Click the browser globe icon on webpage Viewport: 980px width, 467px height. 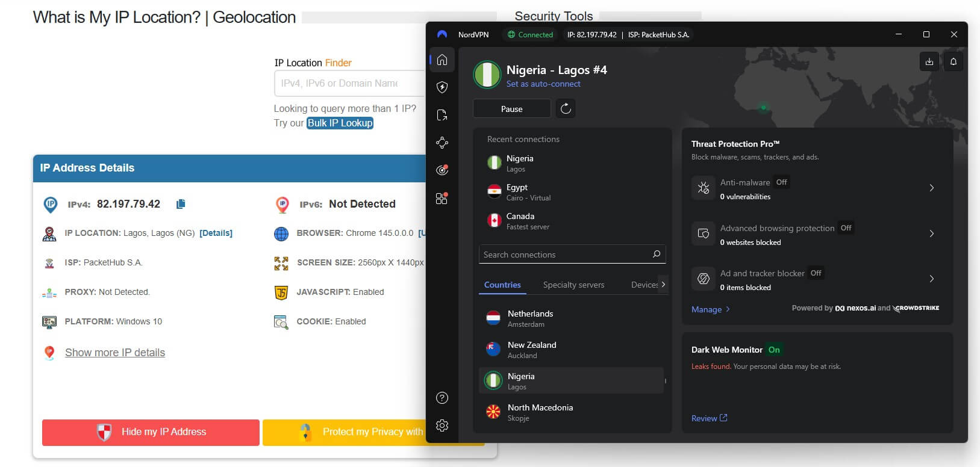[281, 233]
